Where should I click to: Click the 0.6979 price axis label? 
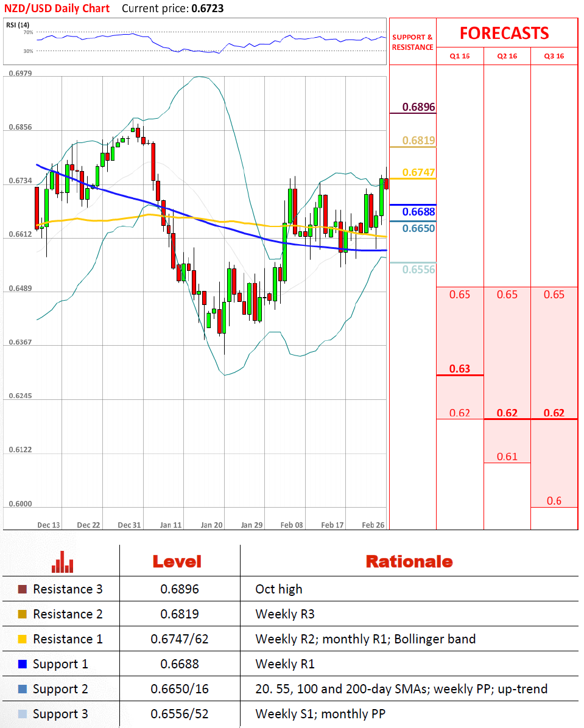coord(21,74)
